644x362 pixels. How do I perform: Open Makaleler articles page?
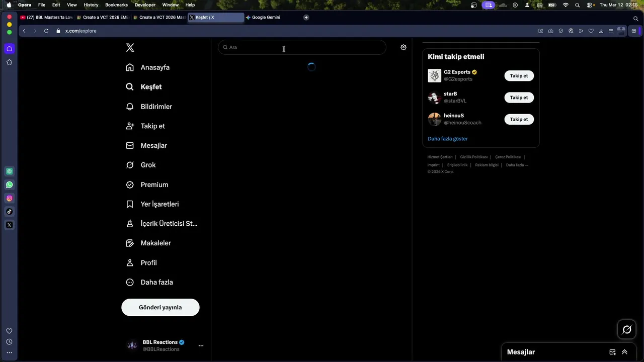[x=148, y=243]
